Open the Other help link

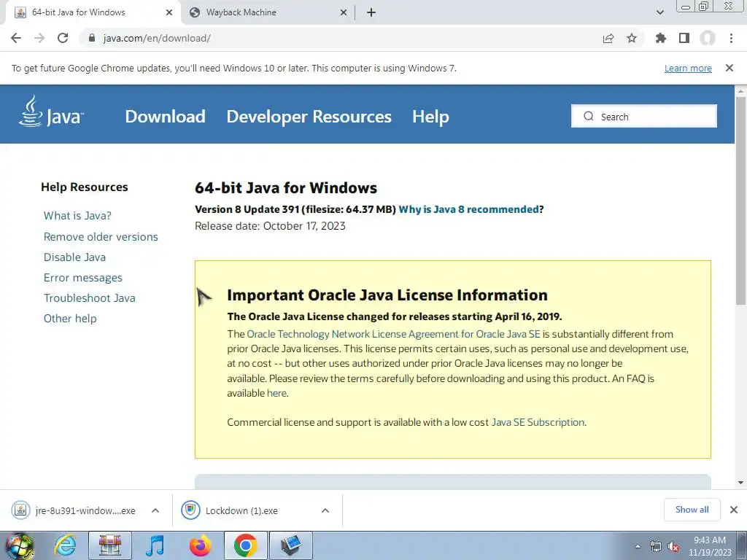[x=70, y=319]
